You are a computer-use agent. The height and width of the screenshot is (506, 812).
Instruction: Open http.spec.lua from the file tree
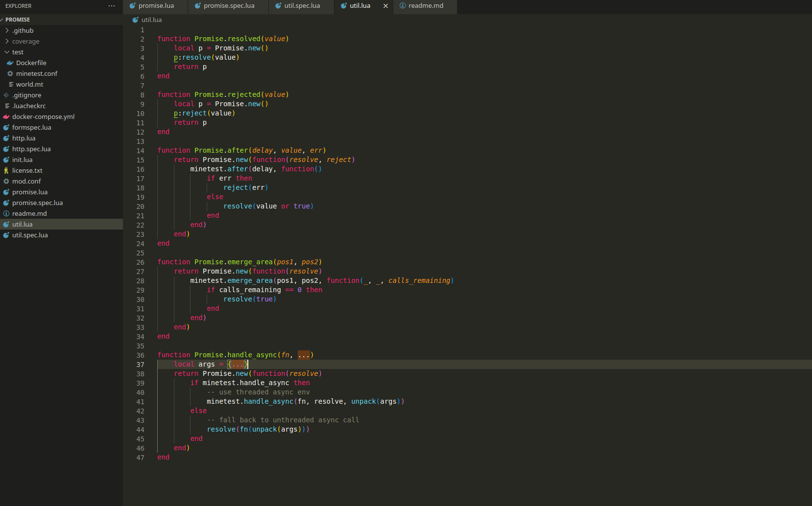click(31, 149)
